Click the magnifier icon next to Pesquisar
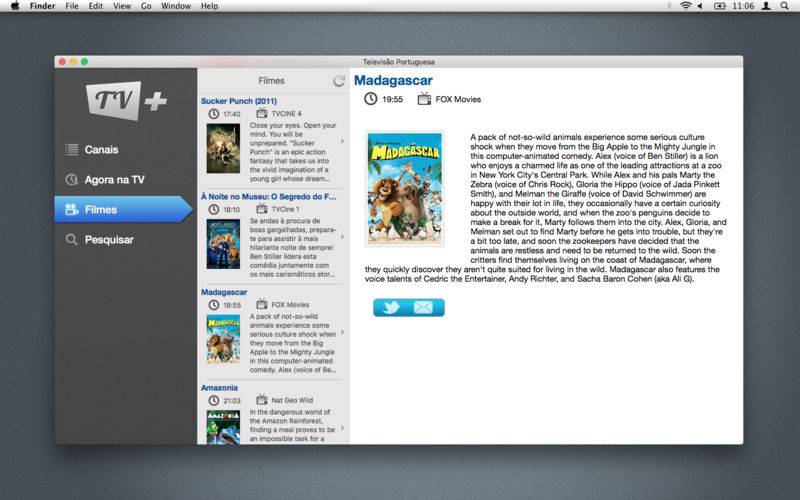 click(x=72, y=239)
